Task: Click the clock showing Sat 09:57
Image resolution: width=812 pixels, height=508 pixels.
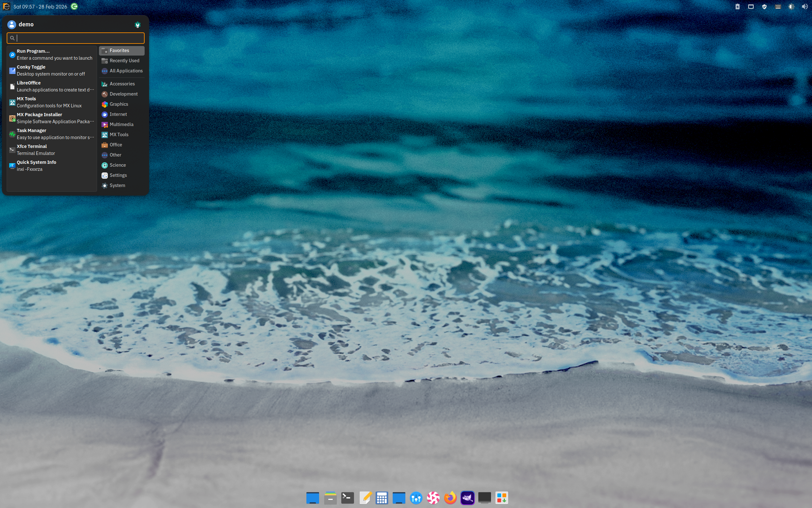Action: tap(40, 7)
